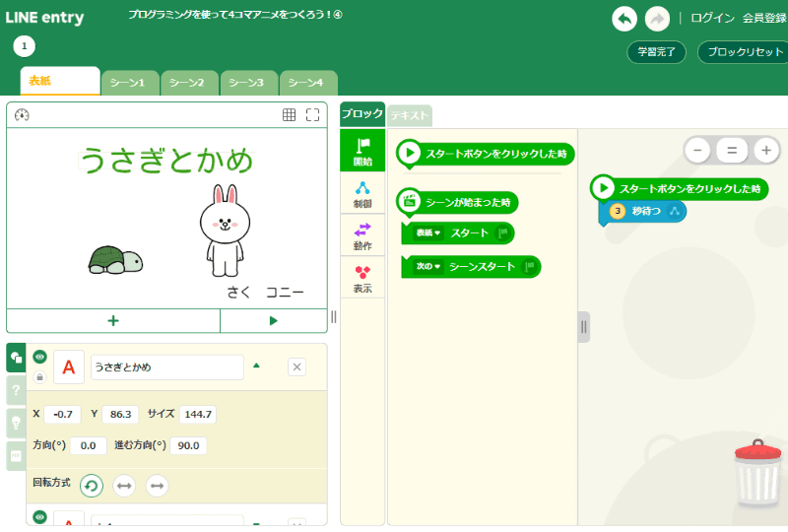This screenshot has height=532, width=788.
Task: Open the help question mark sidebar icon
Action: pos(16,390)
